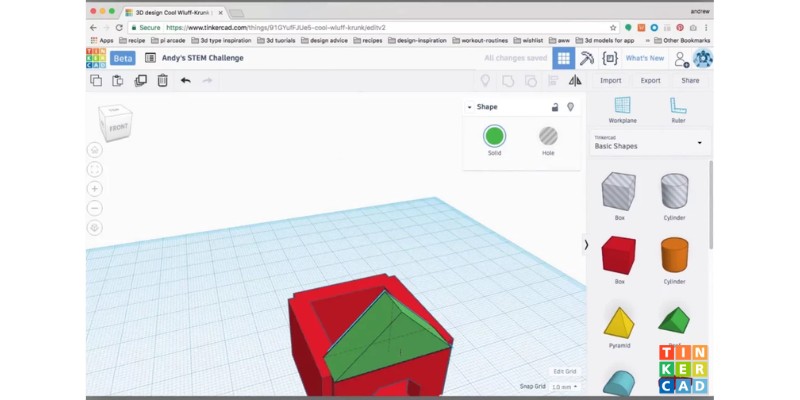Viewport: 800px width, 400px height.
Task: Click the Home view icon
Action: (x=94, y=150)
